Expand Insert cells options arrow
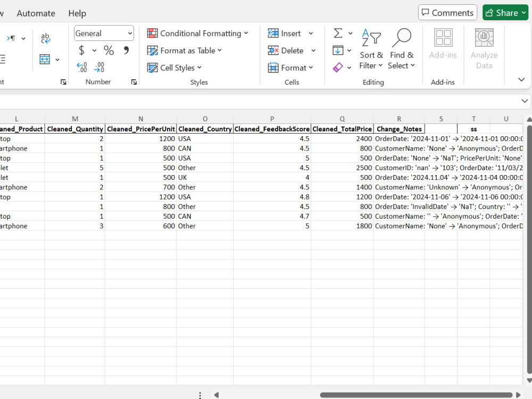Image resolution: width=532 pixels, height=399 pixels. (x=311, y=33)
